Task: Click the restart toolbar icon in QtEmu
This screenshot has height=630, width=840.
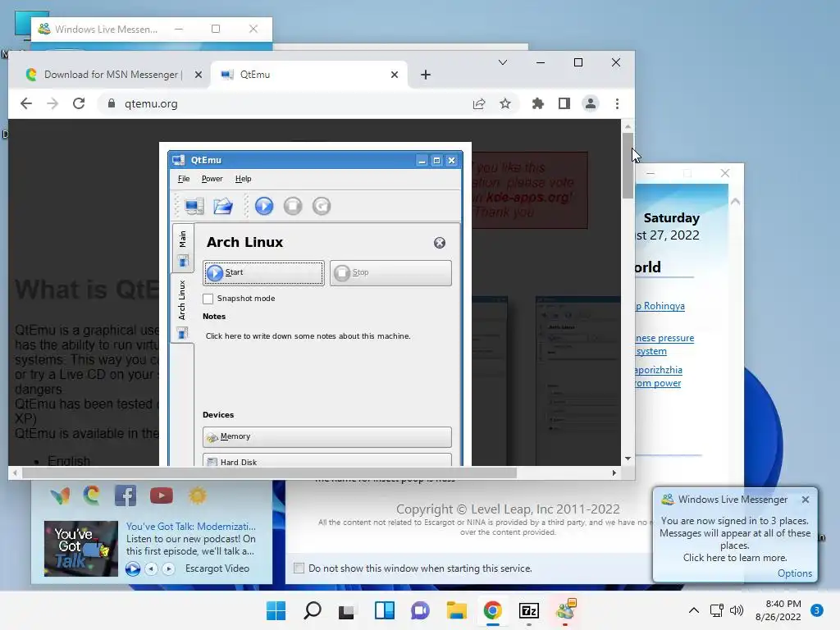Action: coord(322,206)
